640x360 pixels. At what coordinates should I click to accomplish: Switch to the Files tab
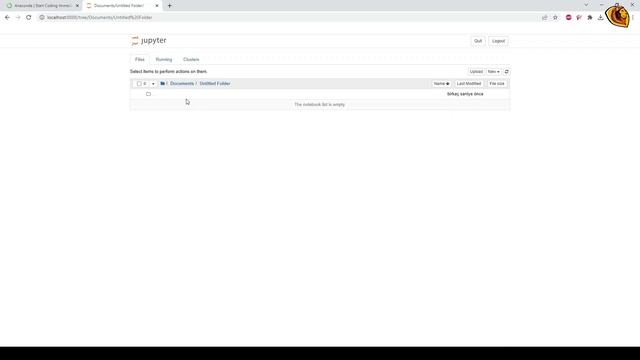[140, 60]
